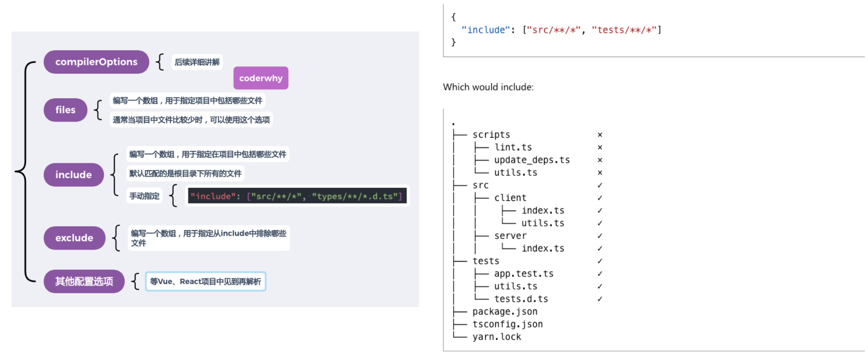The height and width of the screenshot is (353, 868).
Task: Click the curly brace next to exclude
Action: [116, 238]
